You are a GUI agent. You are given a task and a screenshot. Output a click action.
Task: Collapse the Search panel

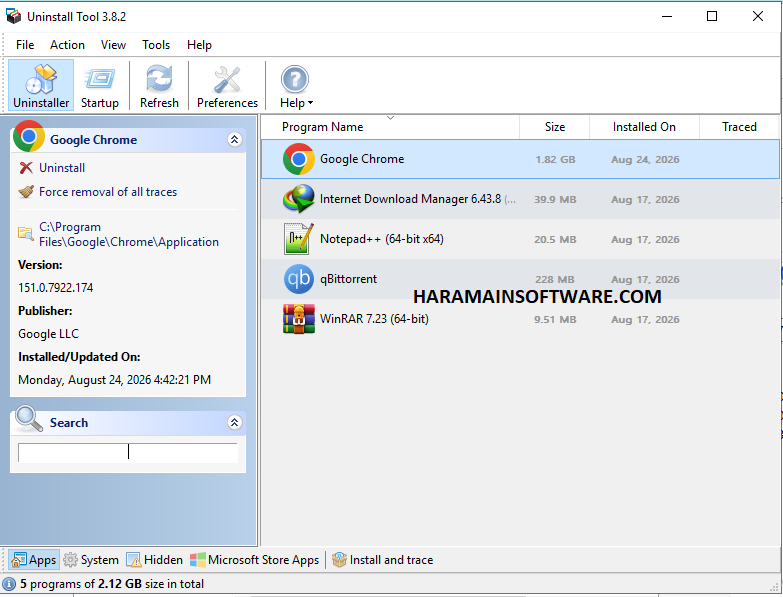[x=235, y=422]
